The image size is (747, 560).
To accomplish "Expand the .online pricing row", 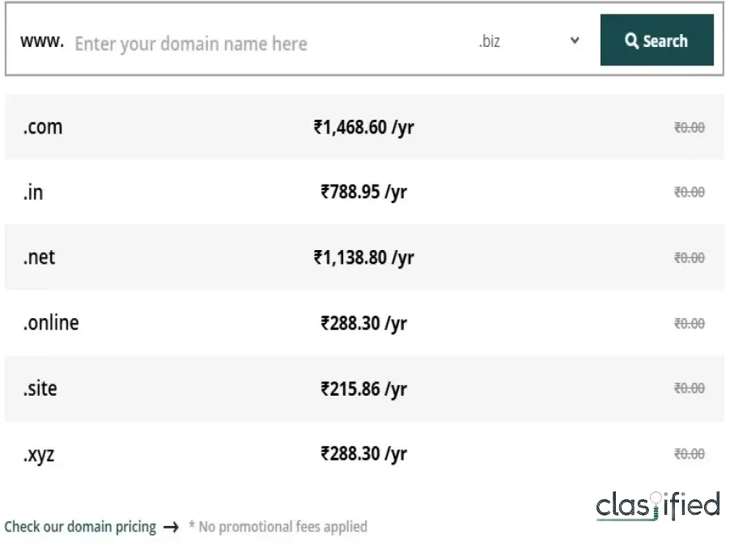I will [x=363, y=323].
